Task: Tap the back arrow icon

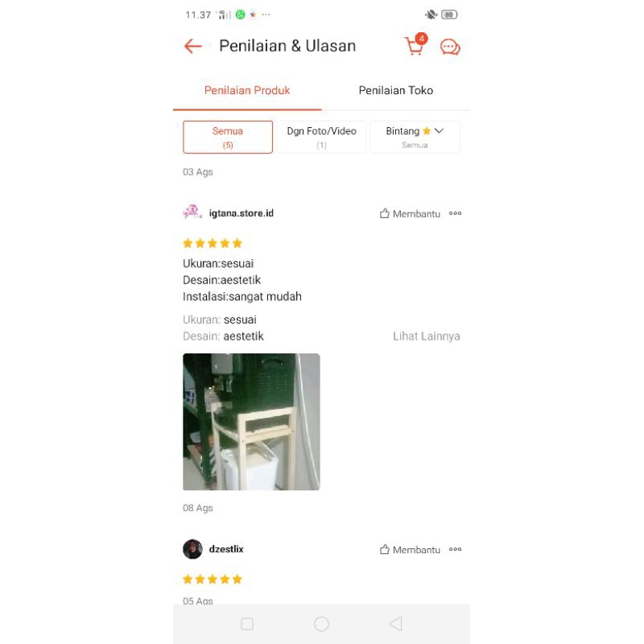Action: (x=192, y=46)
